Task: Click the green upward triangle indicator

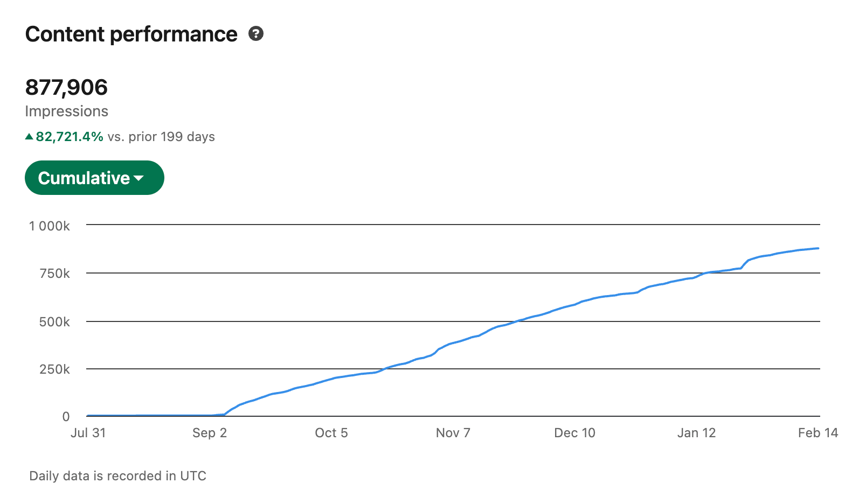Action: tap(29, 137)
